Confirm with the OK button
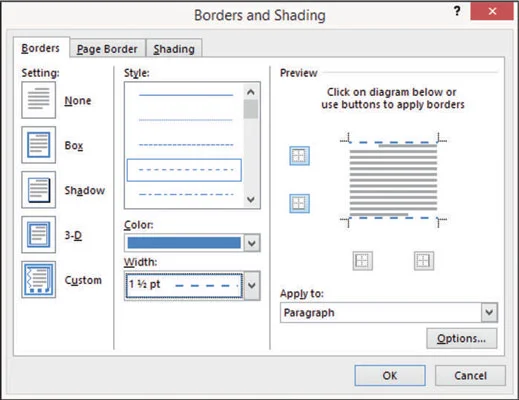 click(390, 376)
